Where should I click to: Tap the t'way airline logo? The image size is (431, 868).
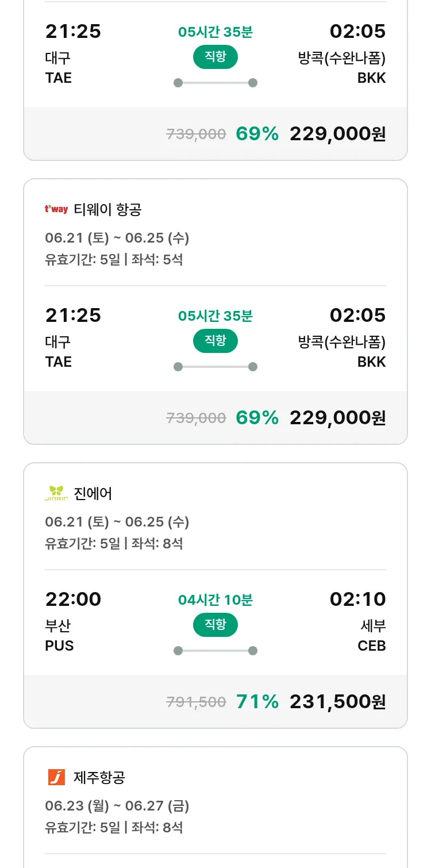tap(56, 209)
